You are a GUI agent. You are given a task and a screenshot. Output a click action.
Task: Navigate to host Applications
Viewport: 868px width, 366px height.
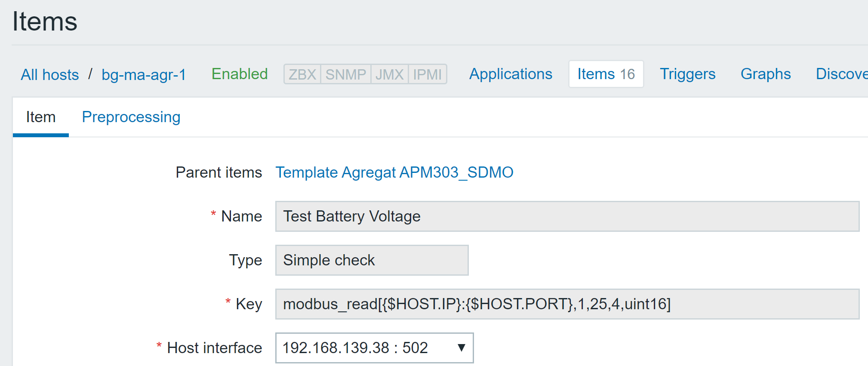pos(511,74)
